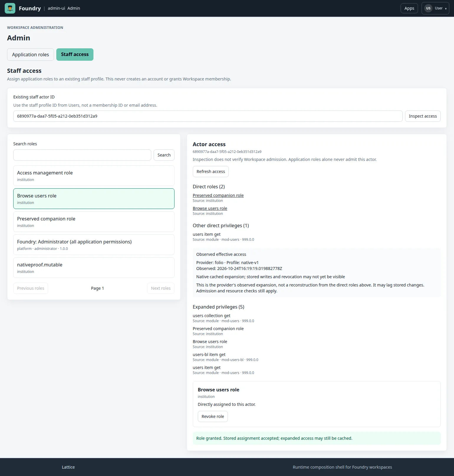Click the admin-ui Admin breadcrumb
The width and height of the screenshot is (454, 476).
click(64, 8)
